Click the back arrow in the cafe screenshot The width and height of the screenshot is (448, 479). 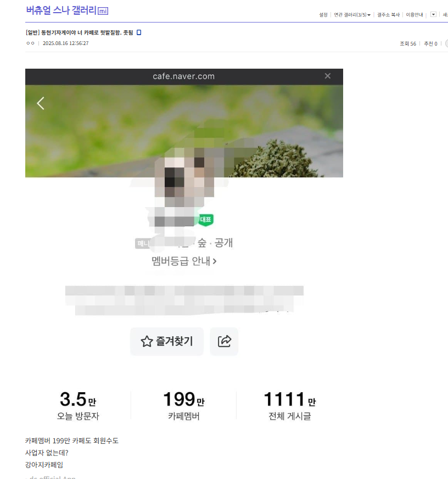(40, 103)
